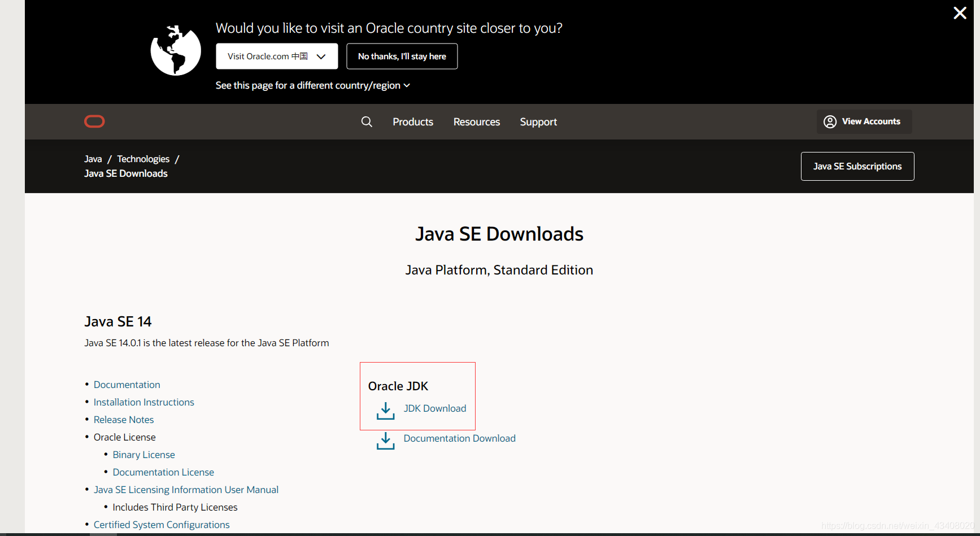Screen dimensions: 980x536
Task: Open the Visit Oracle.com 中国 dropdown
Action: pos(277,56)
